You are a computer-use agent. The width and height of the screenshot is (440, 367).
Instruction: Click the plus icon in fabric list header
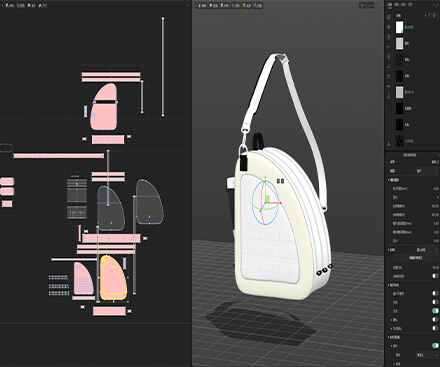426,16
